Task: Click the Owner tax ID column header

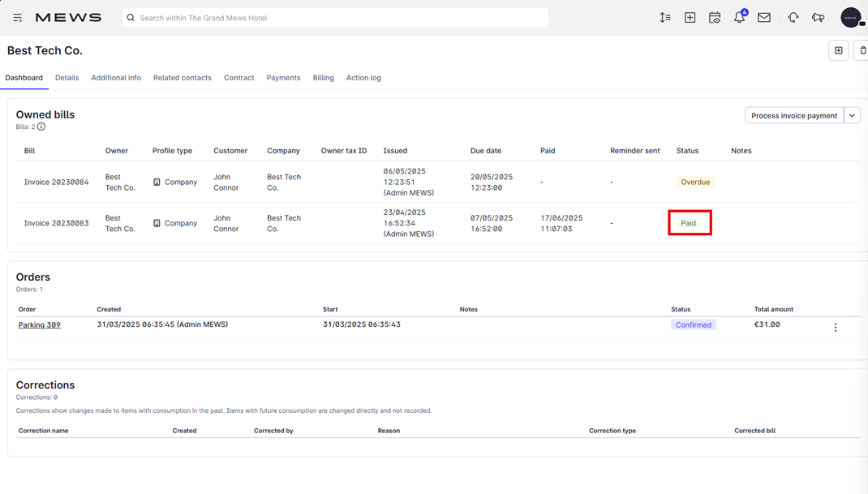Action: [344, 151]
